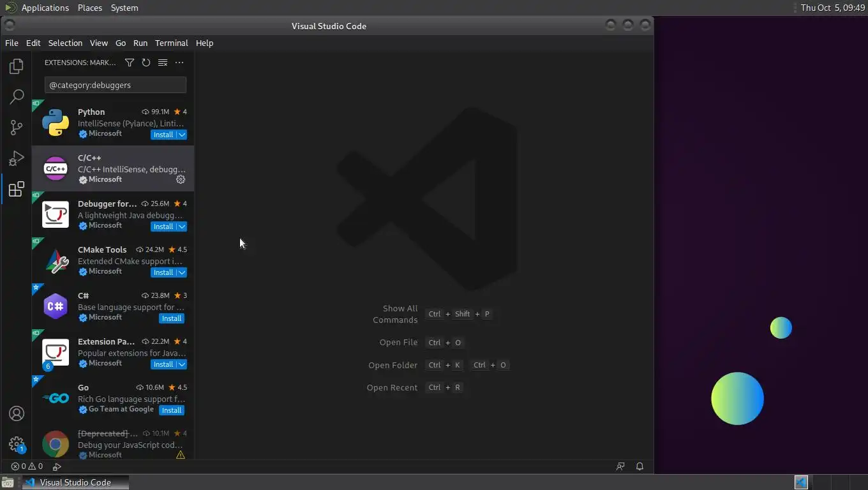Click the Deprecated Chrome debugger title
Screen dimensions: 868x490
(x=107, y=433)
